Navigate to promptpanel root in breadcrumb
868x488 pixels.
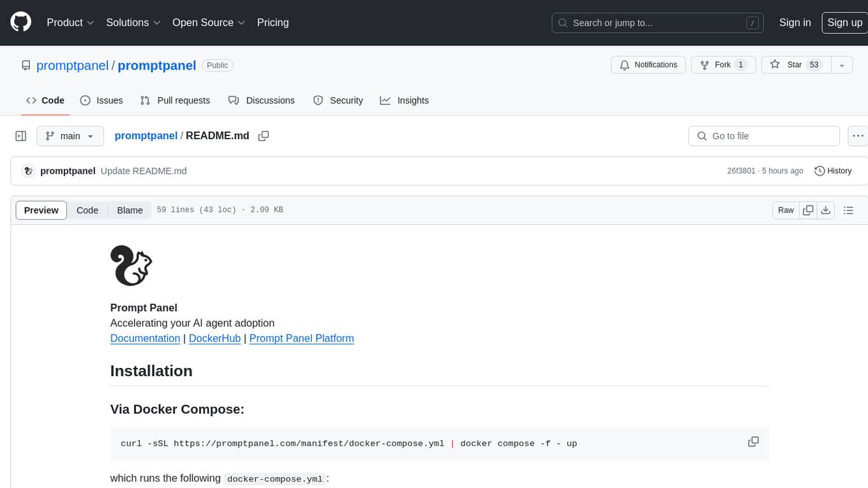(146, 135)
